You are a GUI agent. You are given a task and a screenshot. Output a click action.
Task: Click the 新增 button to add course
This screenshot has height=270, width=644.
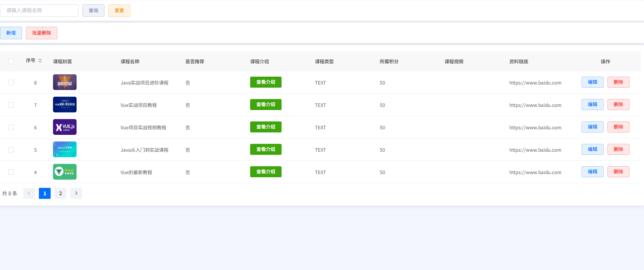pyautogui.click(x=11, y=33)
